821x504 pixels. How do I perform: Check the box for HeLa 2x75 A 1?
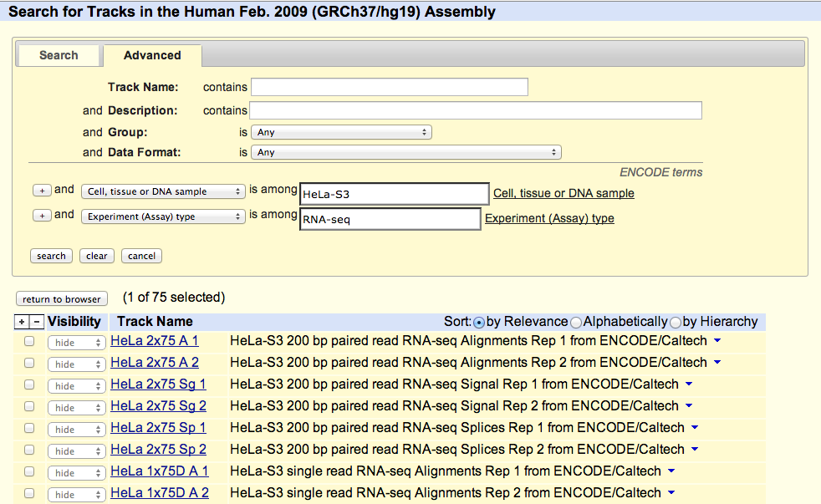point(29,342)
